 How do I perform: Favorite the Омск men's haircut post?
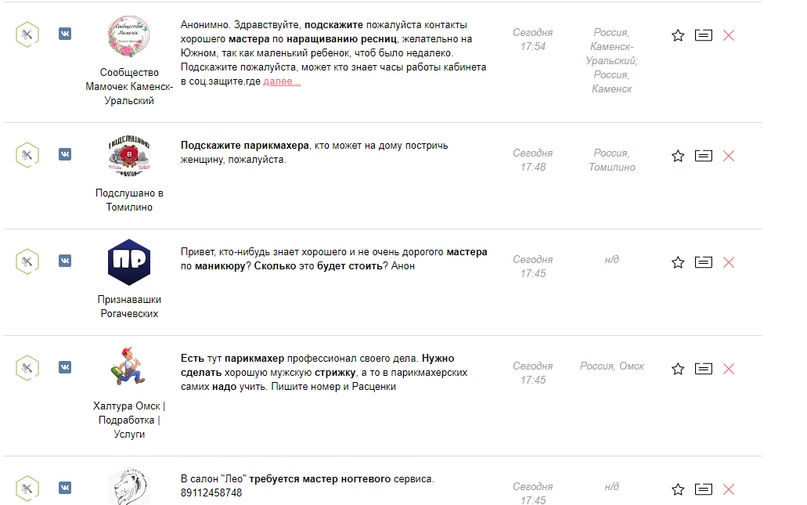(678, 369)
